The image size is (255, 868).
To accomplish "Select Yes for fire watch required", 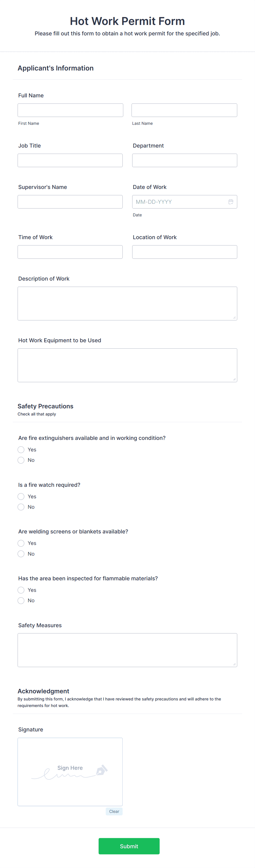I will (x=21, y=496).
